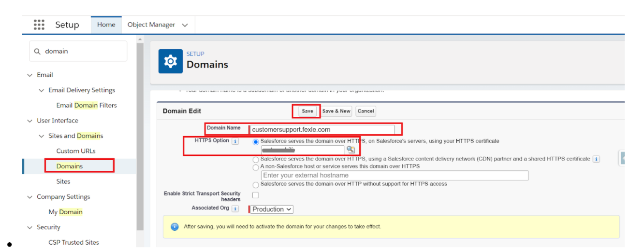Viewport: 644px width, 249px height.
Task: Click the SETUP breadcrumb link
Action: tap(195, 54)
